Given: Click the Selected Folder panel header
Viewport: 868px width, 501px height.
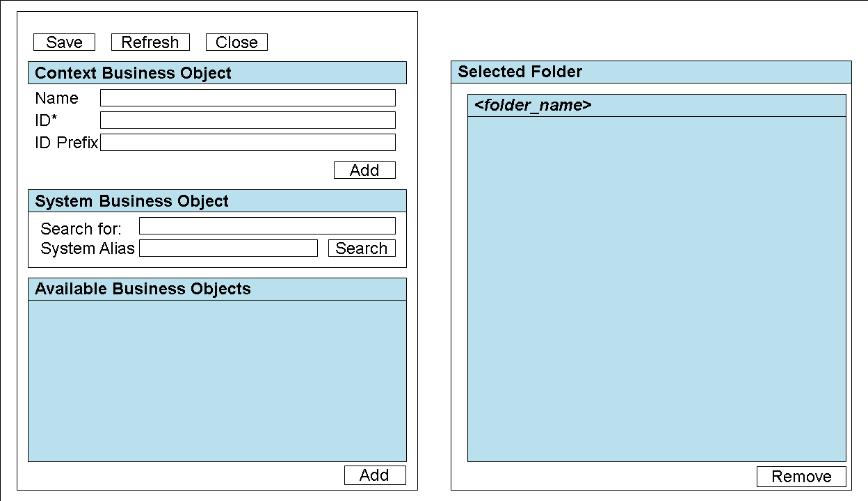Looking at the screenshot, I should click(651, 72).
